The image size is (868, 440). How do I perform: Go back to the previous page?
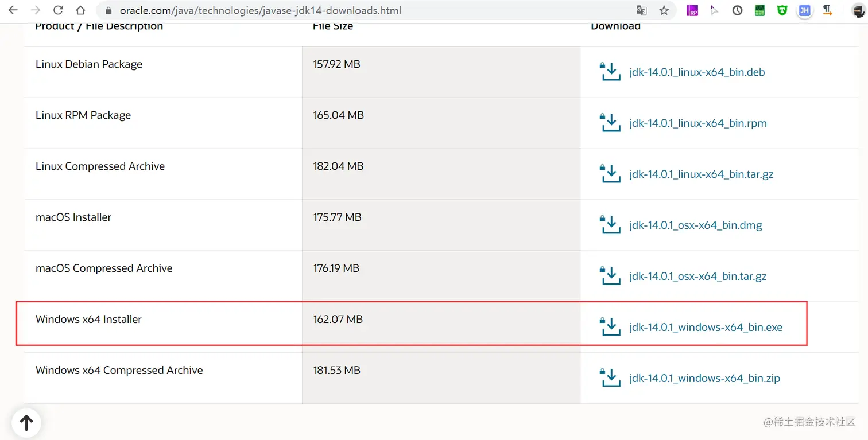click(x=13, y=10)
